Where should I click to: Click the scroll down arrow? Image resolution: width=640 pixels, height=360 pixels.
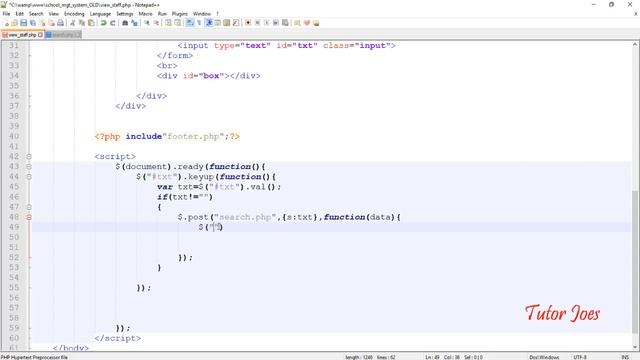636,347
